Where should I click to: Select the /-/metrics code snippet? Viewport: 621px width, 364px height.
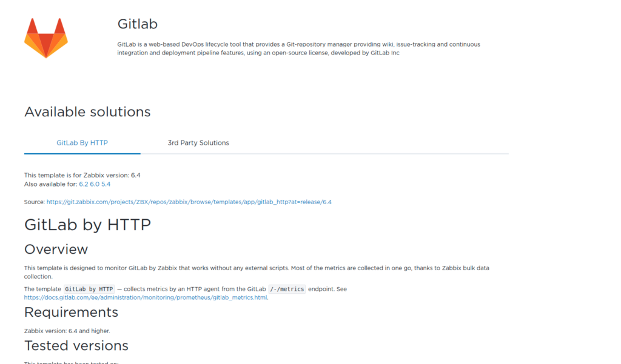[287, 289]
